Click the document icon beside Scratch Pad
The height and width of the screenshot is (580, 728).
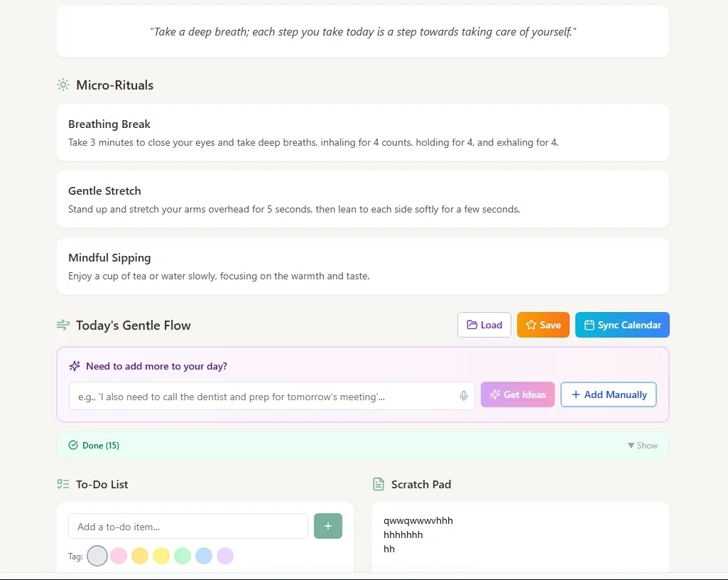click(379, 484)
